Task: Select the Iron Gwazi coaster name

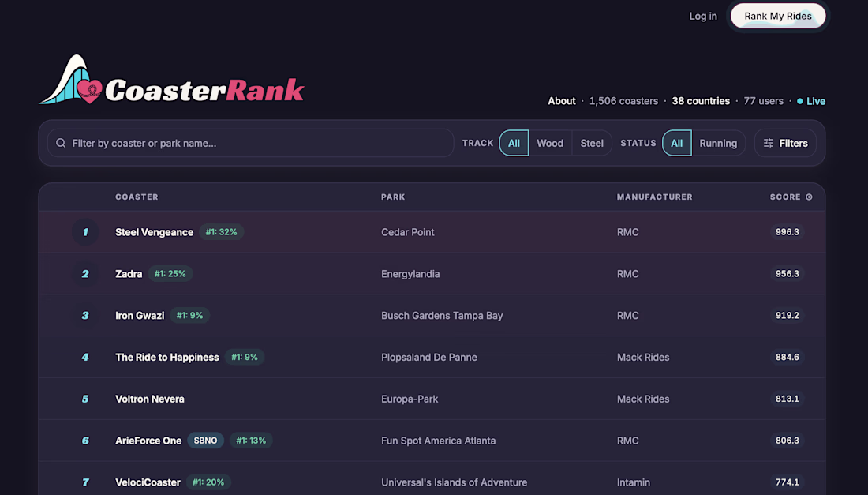Action: click(x=140, y=316)
